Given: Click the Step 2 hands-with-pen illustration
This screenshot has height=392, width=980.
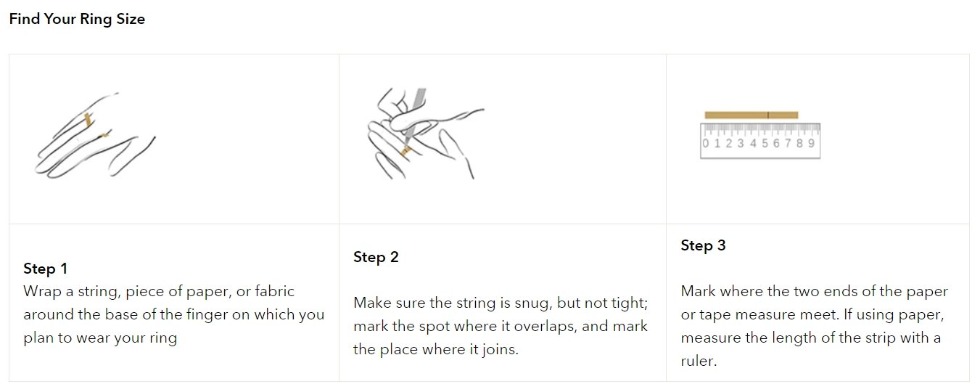Looking at the screenshot, I should [x=421, y=134].
